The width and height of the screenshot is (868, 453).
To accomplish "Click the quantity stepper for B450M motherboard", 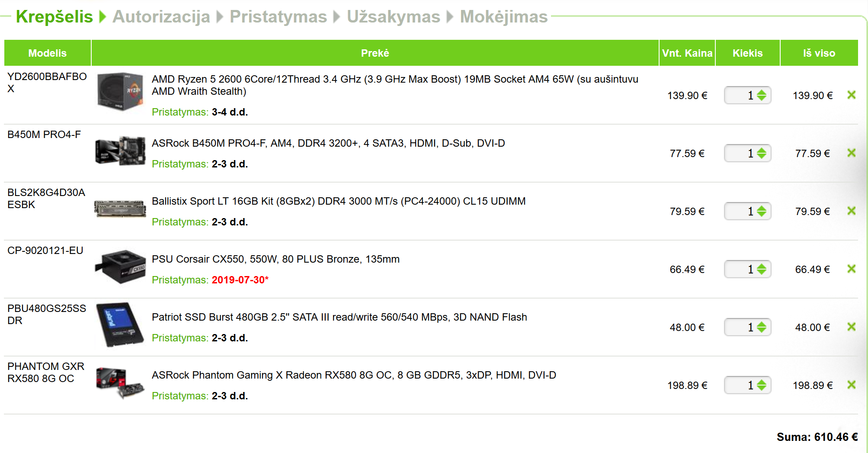I will (x=762, y=153).
